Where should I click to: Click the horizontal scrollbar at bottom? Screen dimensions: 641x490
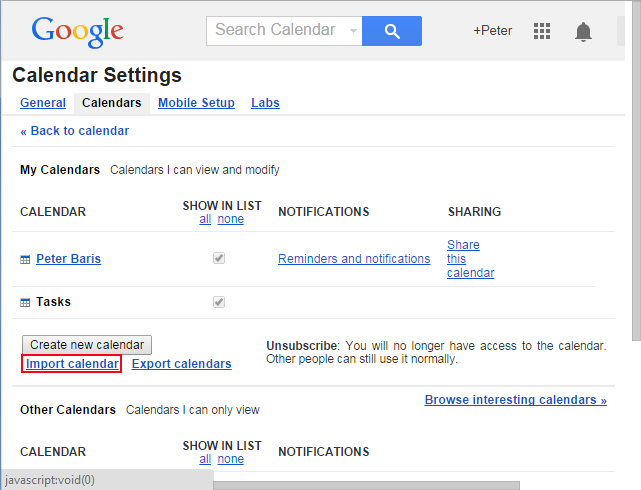[x=366, y=486]
